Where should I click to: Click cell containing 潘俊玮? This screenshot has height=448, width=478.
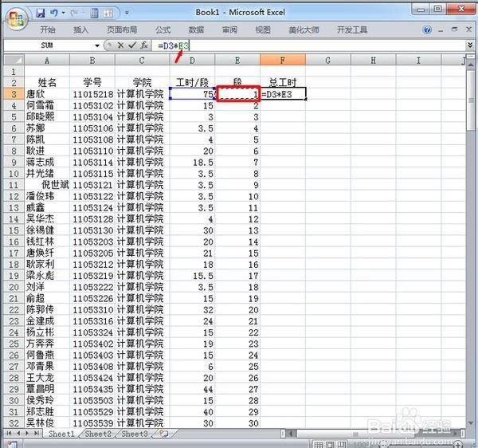pyautogui.click(x=47, y=196)
